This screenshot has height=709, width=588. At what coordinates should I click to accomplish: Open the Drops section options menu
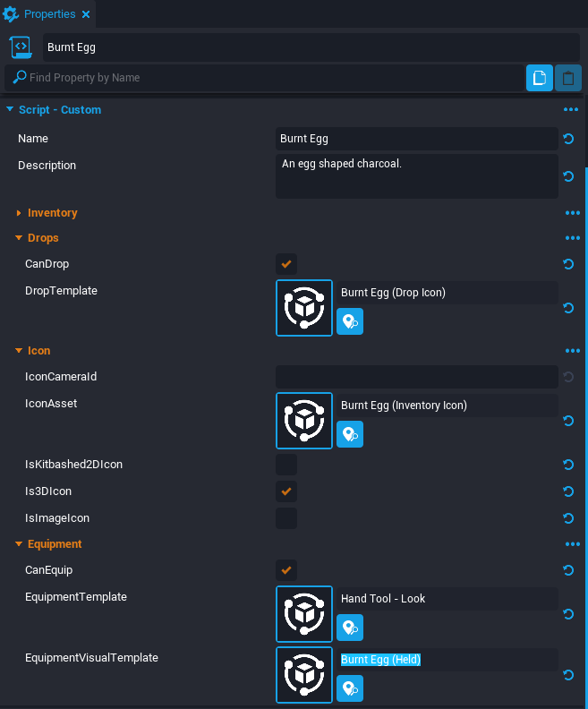click(572, 238)
